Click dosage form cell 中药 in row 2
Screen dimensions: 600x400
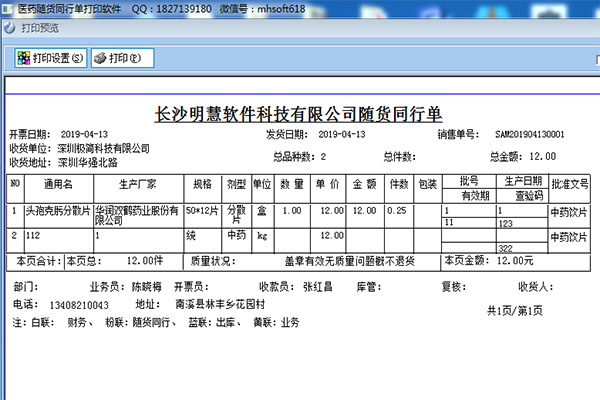[x=236, y=235]
